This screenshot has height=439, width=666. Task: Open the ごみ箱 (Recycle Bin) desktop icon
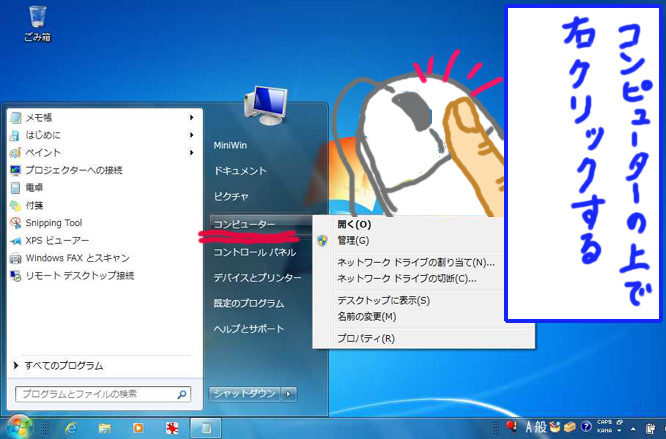click(37, 20)
